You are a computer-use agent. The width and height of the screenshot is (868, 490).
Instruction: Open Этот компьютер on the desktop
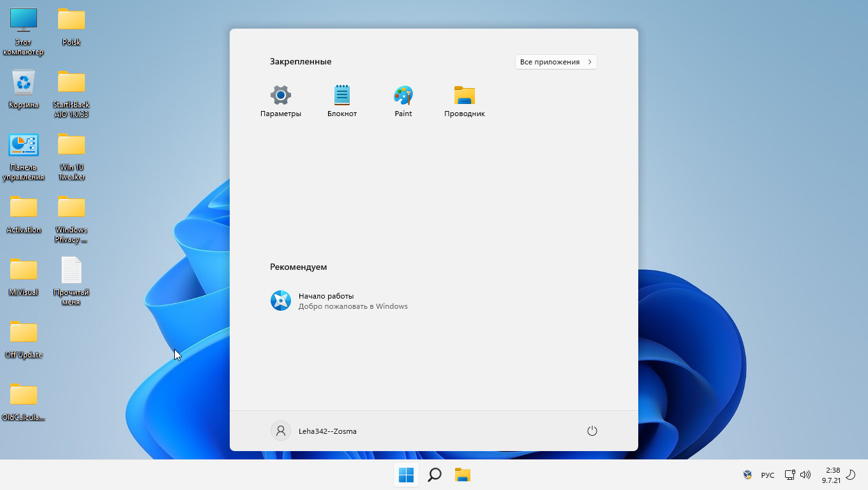tap(24, 26)
